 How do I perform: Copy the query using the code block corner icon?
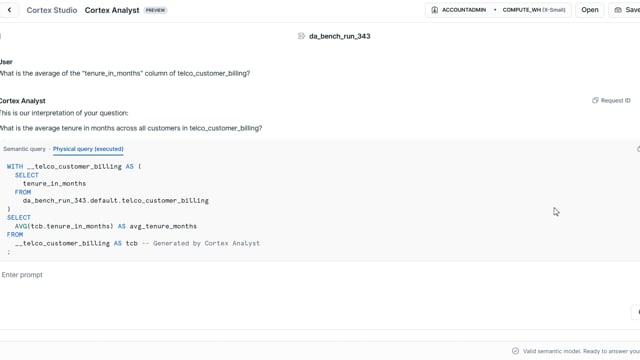[638, 149]
